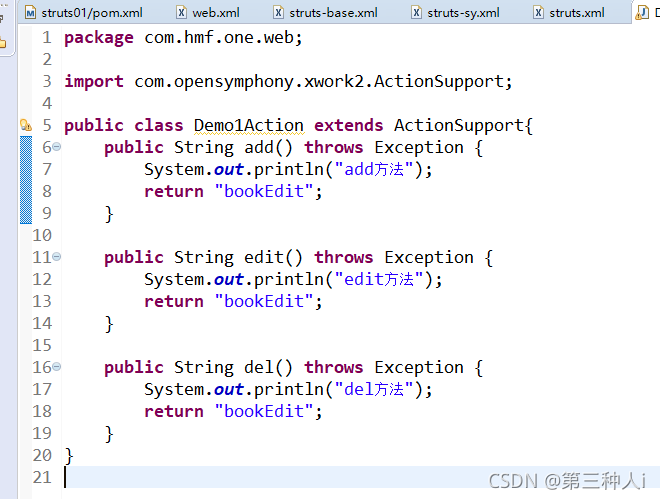The height and width of the screenshot is (499, 660).
Task: Click the XML icon on struts-base.xml tab
Action: [x=278, y=13]
